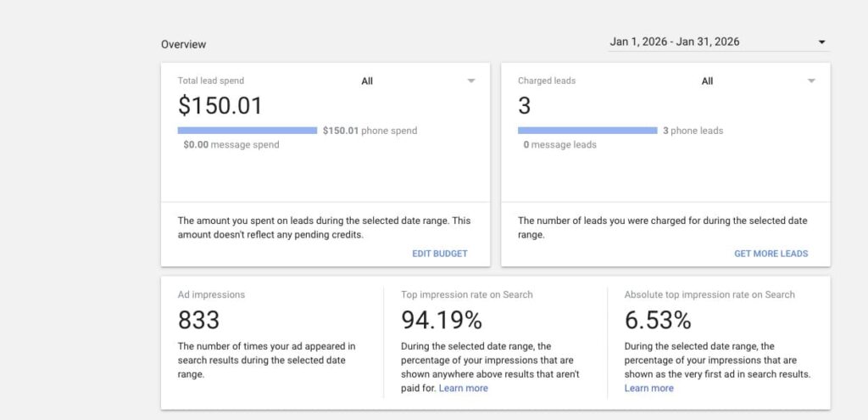Open Learn more under Top impression rate
This screenshot has width=868, height=420.
coord(464,389)
